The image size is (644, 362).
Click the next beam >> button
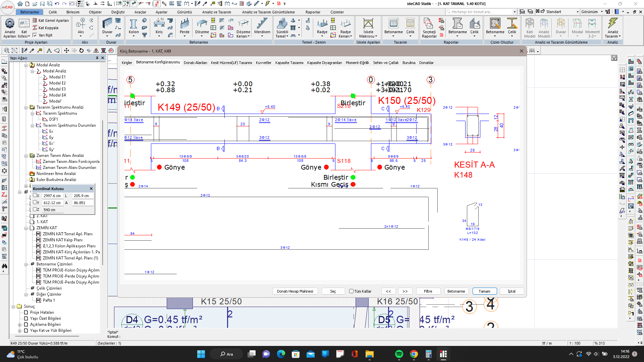pyautogui.click(x=405, y=291)
